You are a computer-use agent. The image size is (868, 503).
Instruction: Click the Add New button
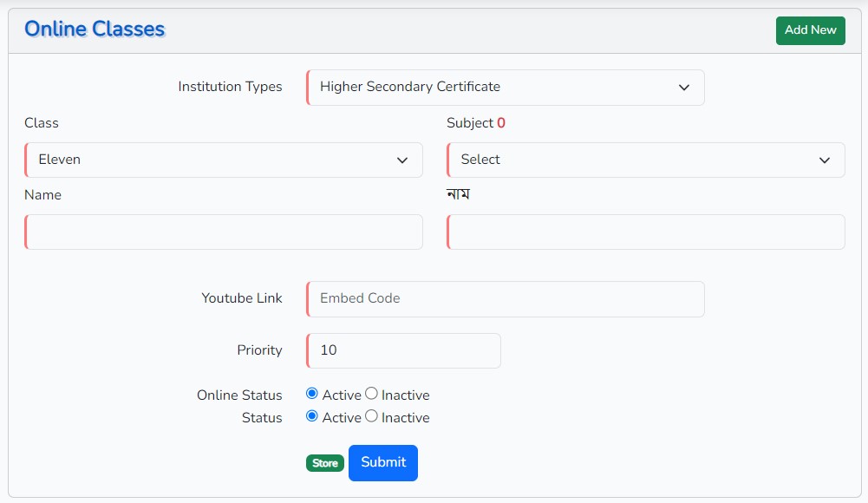(x=810, y=30)
